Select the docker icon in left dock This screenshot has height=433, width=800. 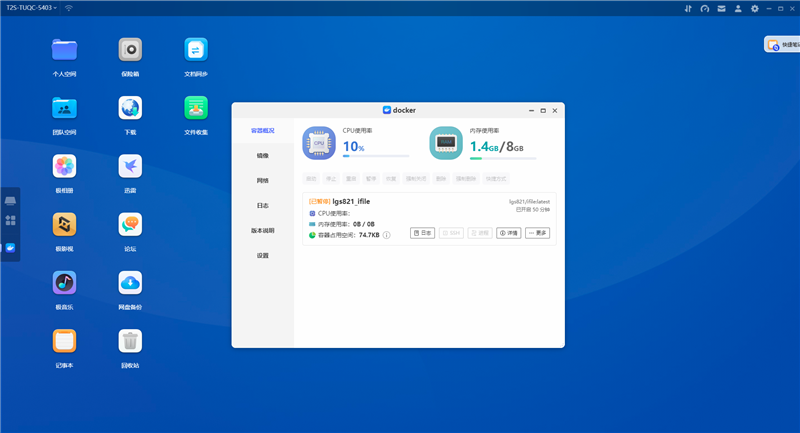pyautogui.click(x=10, y=248)
